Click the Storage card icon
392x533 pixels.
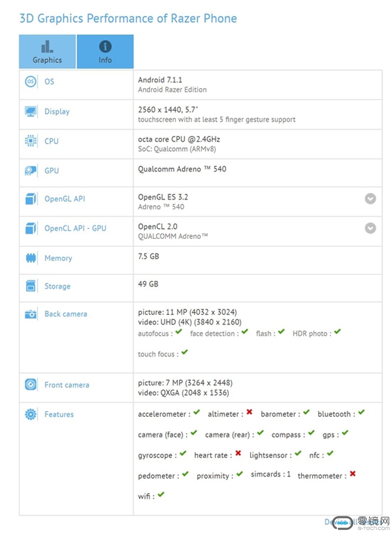pyautogui.click(x=30, y=286)
